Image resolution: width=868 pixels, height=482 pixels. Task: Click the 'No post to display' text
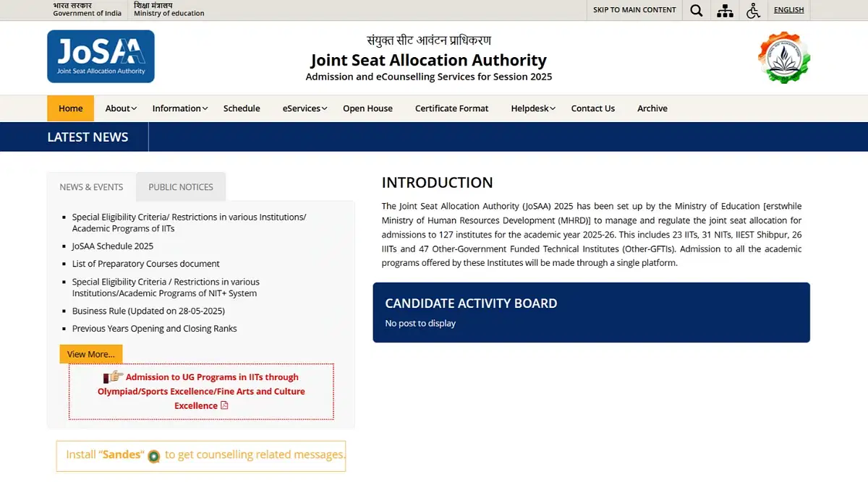tap(420, 323)
